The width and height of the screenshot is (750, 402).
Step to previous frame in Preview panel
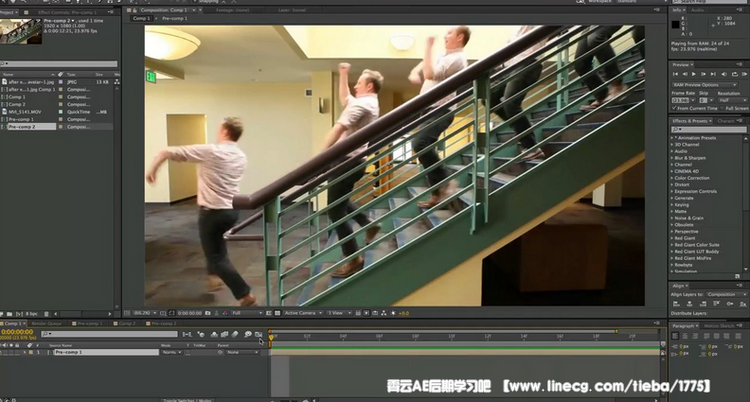pos(685,74)
